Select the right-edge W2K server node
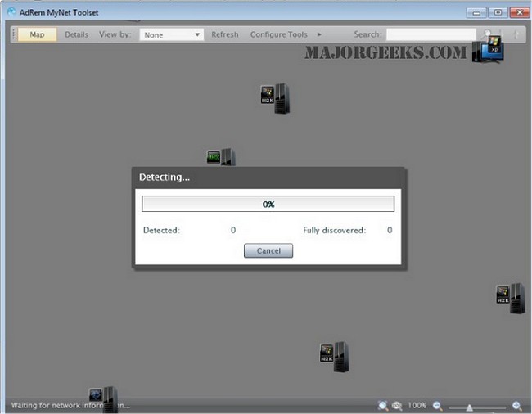The image size is (532, 414). [x=511, y=298]
